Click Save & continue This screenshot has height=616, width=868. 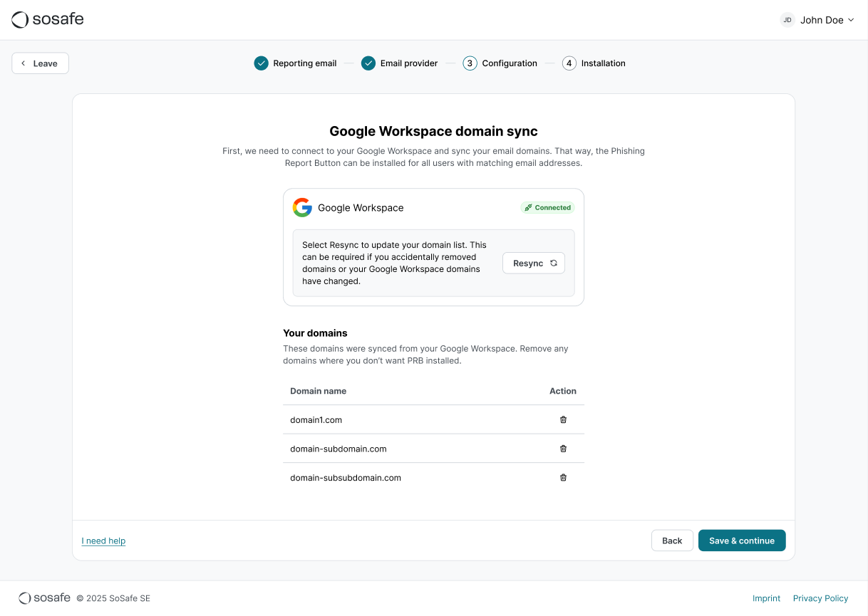pyautogui.click(x=741, y=541)
